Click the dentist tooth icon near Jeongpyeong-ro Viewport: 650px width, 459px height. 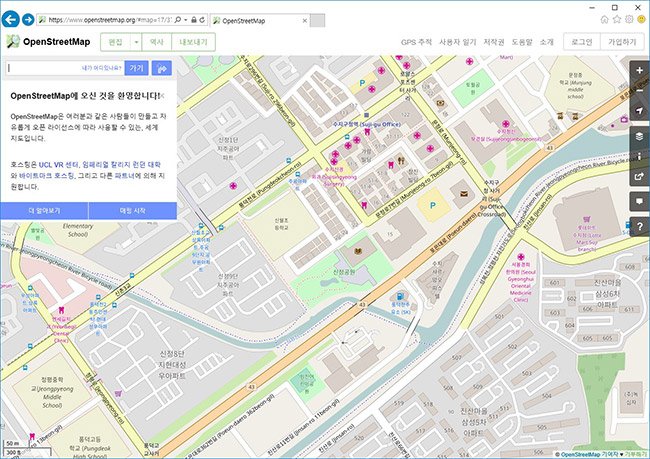[x=61, y=310]
